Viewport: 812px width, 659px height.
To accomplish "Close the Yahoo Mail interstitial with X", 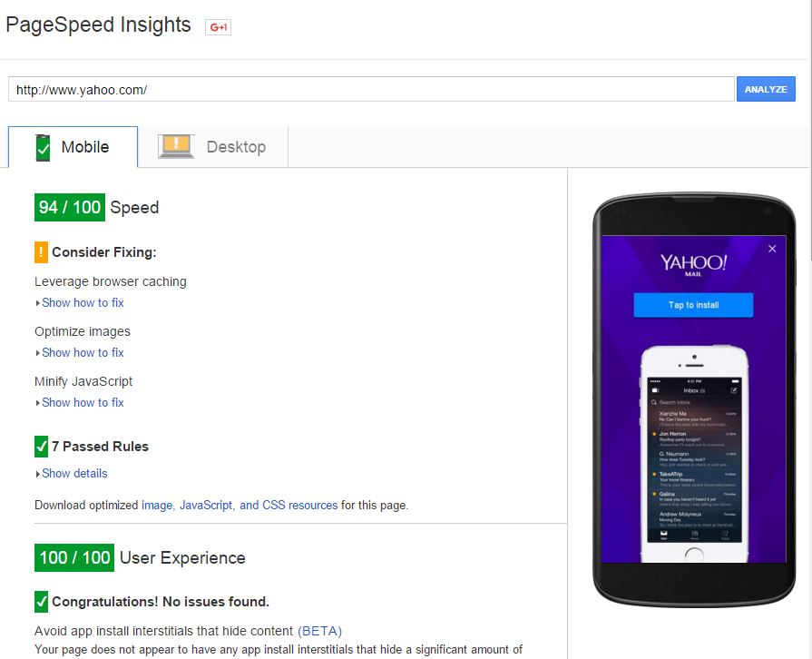I will [x=772, y=249].
